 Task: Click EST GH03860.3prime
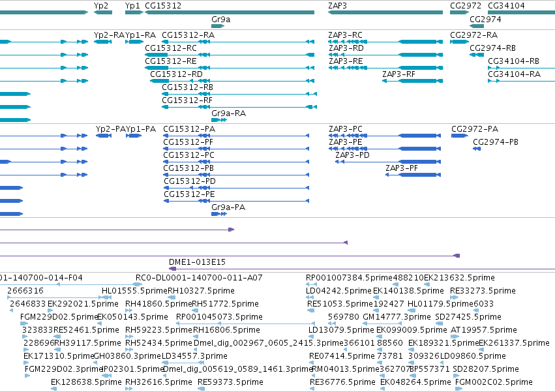[127, 356]
